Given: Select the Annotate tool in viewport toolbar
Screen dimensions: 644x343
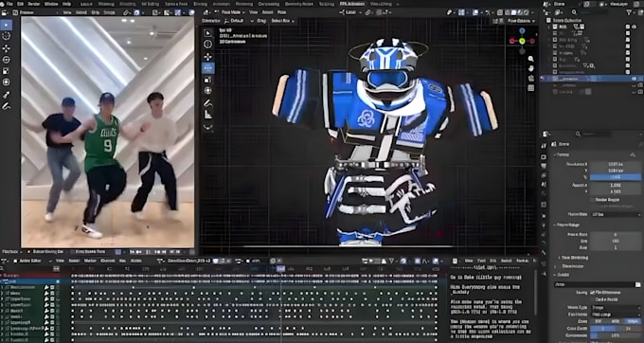Looking at the screenshot, I should click(208, 102).
